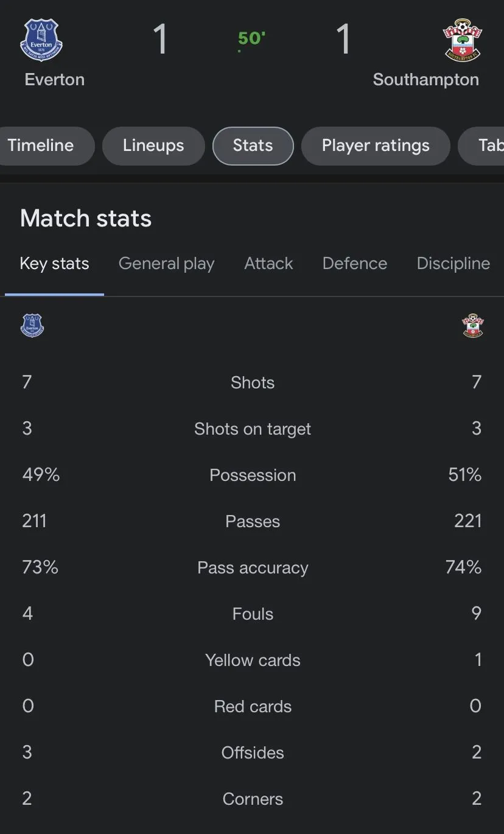The image size is (504, 834).
Task: Switch to the Lineups tab
Action: (153, 146)
